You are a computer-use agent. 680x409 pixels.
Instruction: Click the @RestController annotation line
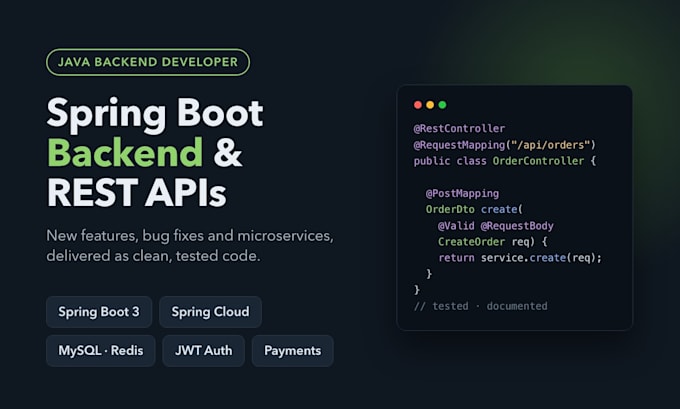[x=459, y=129]
